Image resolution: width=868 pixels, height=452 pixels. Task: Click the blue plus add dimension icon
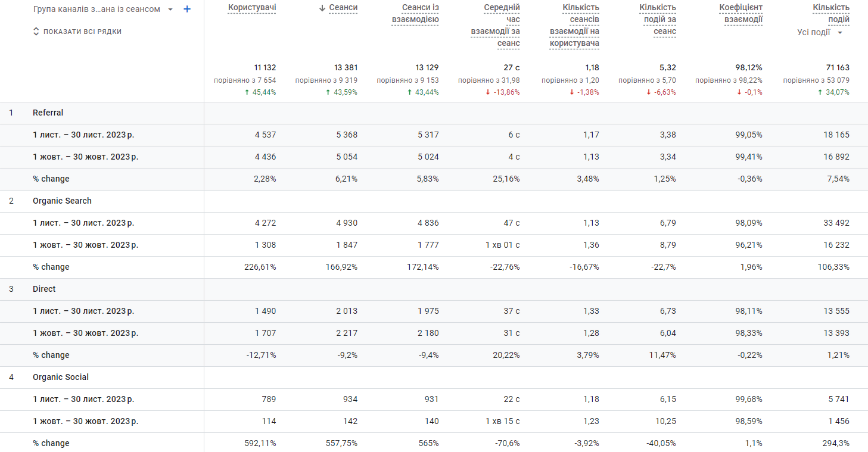click(187, 10)
